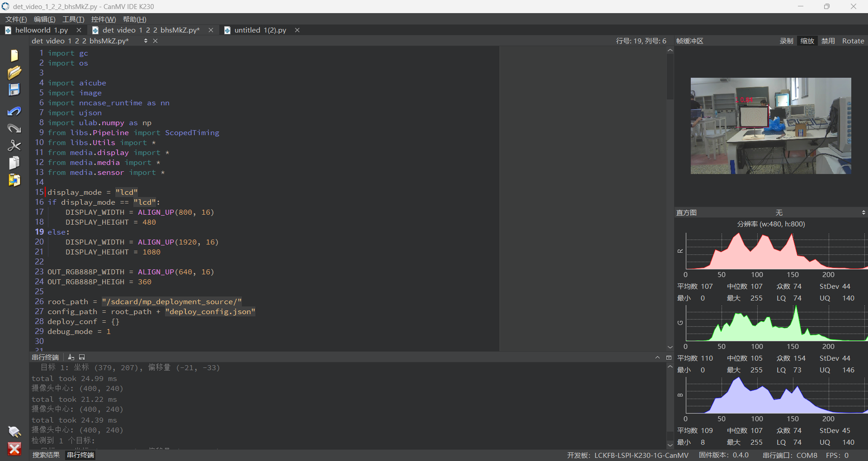Click line 26 root_path string
The image size is (868, 461).
click(172, 301)
